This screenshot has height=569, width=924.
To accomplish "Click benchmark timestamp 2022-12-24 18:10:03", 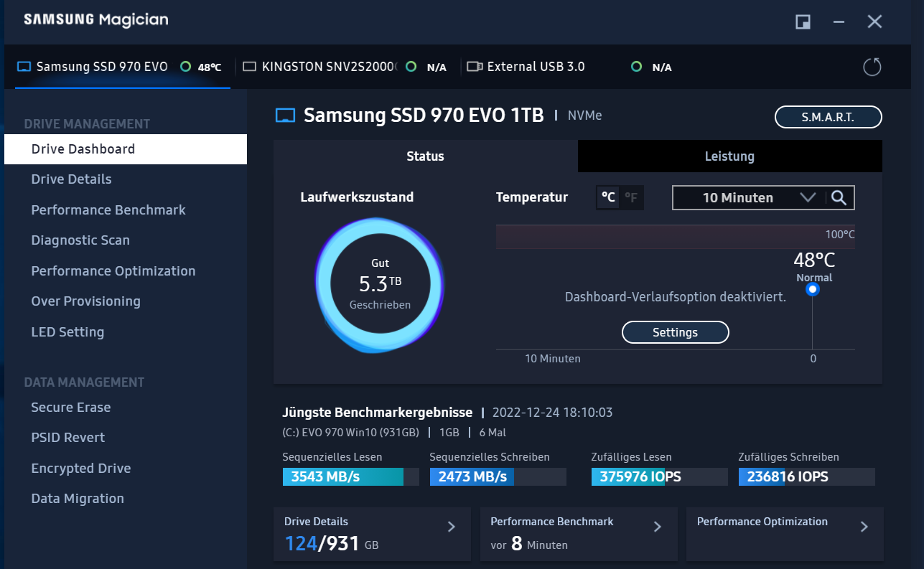I will (x=552, y=413).
